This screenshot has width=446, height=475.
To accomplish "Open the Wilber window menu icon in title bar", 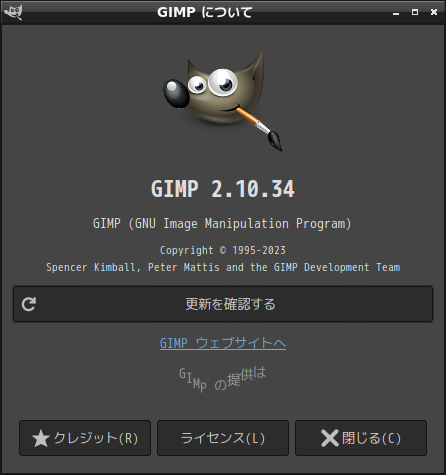I will [13, 12].
